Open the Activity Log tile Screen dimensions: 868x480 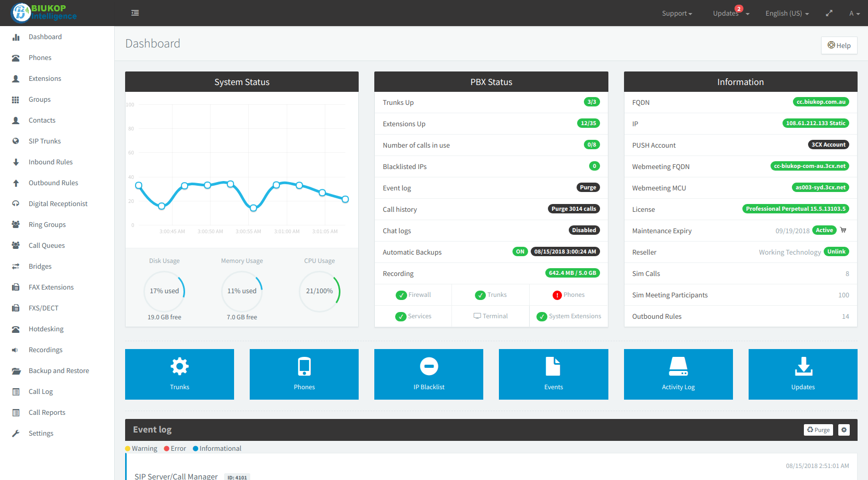[678, 374]
